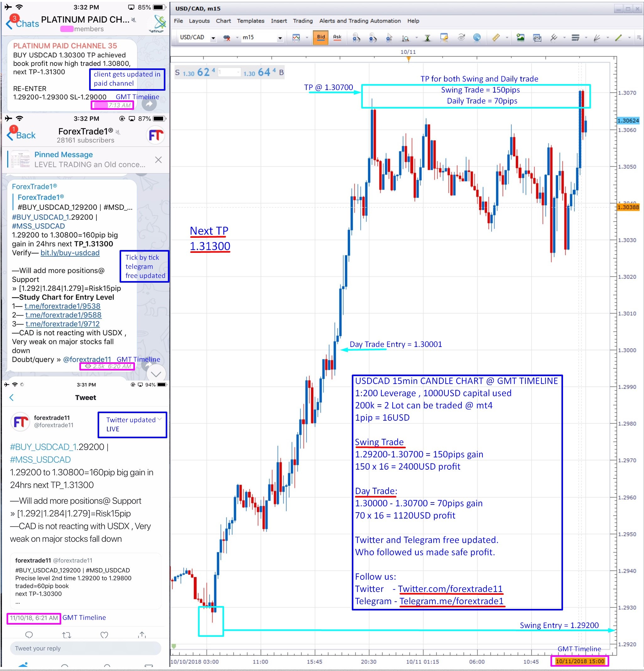Open link t.me/forextrade1/9538

62,306
